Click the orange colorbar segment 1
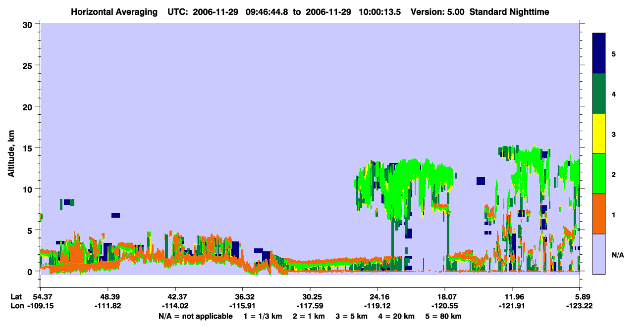This screenshot has height=330, width=644. tap(599, 214)
